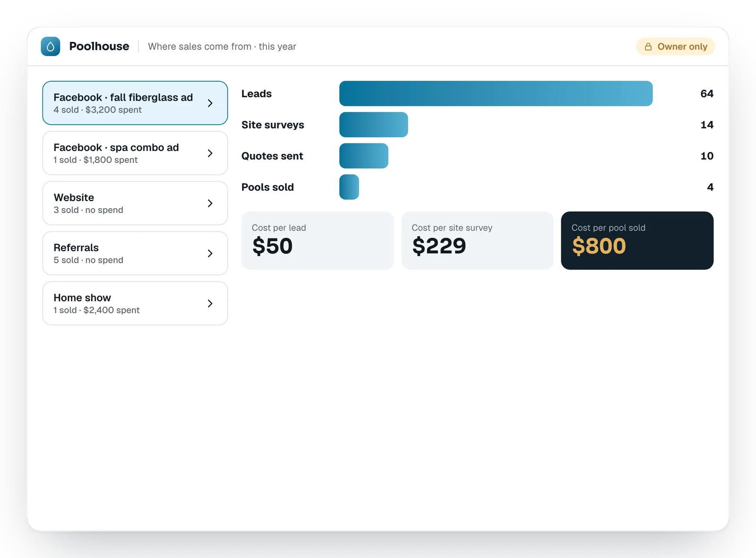Expand the Referrals row chevron
Viewport: 756px width, 558px height.
pos(210,253)
